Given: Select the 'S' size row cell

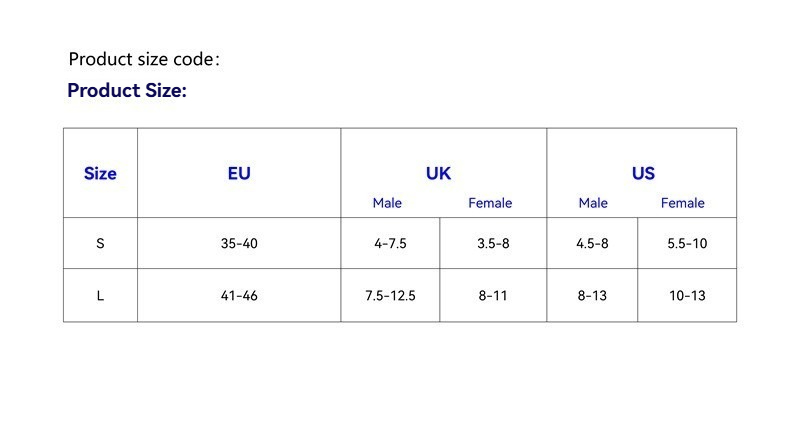Looking at the screenshot, I should [x=100, y=243].
